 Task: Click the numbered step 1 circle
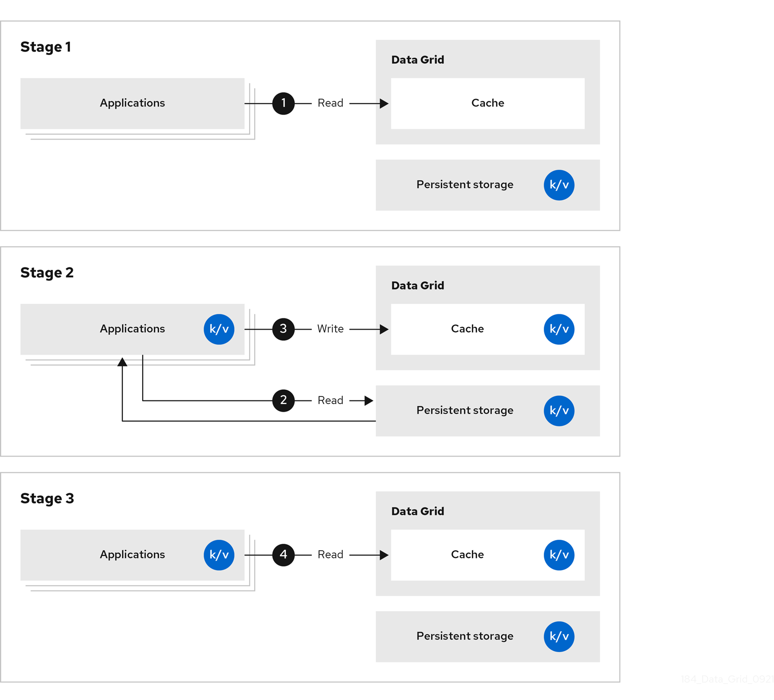(x=284, y=103)
